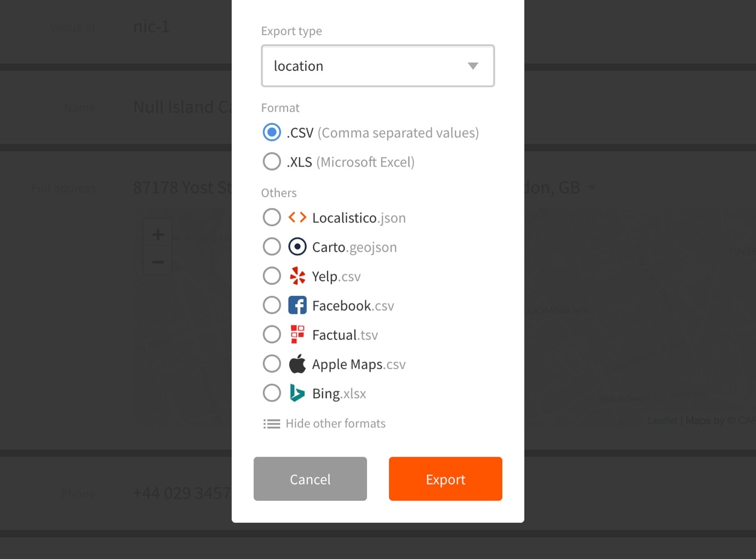
Task: Select the Bing.xlsx radio option
Action: pos(272,393)
